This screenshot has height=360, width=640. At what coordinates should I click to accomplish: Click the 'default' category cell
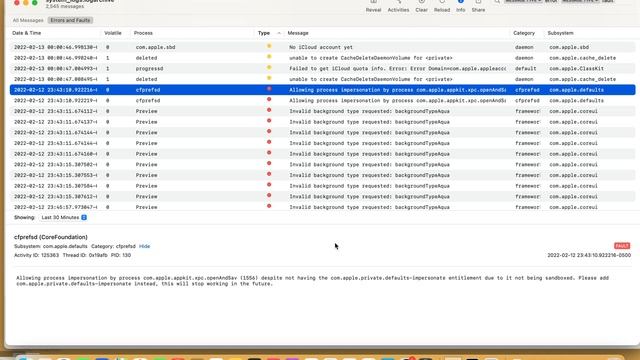[525, 69]
